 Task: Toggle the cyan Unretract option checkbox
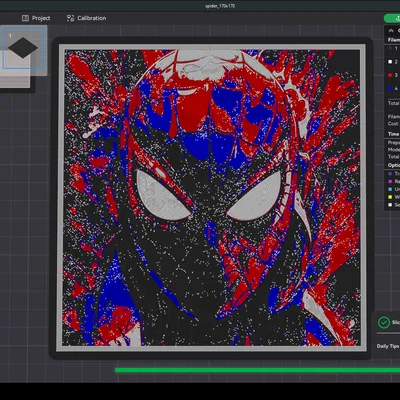[390, 189]
